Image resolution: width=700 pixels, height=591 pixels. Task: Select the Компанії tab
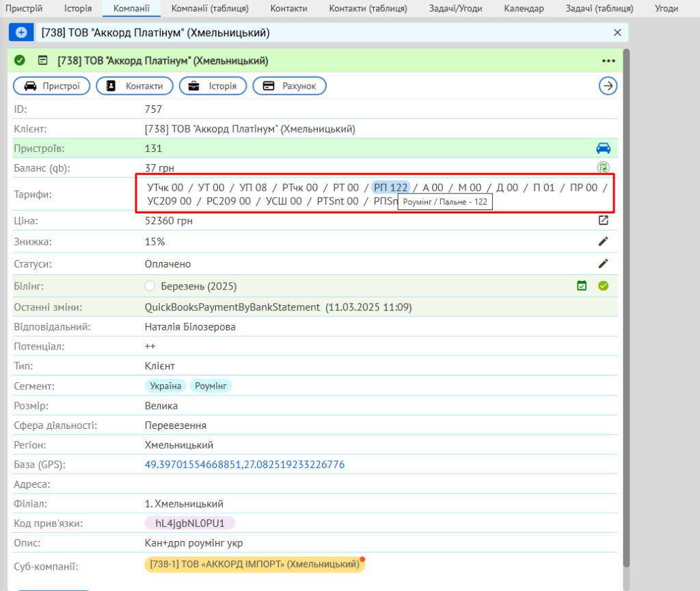(131, 8)
